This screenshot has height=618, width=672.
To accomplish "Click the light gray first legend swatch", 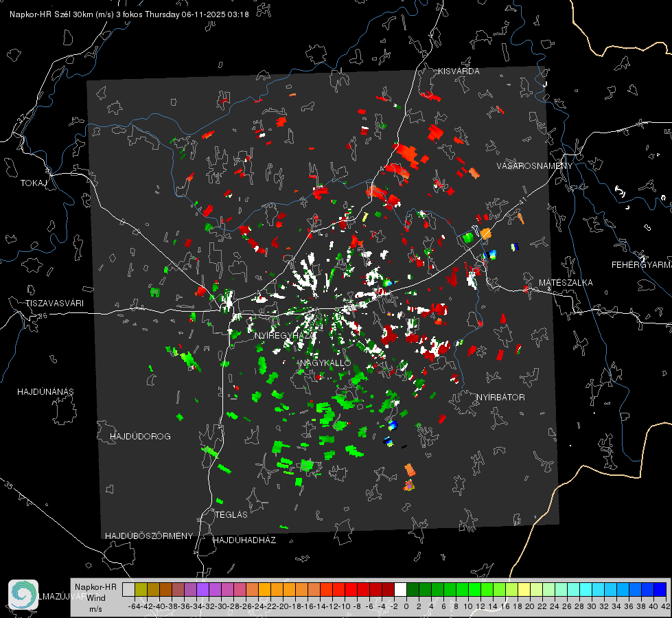I will point(128,589).
